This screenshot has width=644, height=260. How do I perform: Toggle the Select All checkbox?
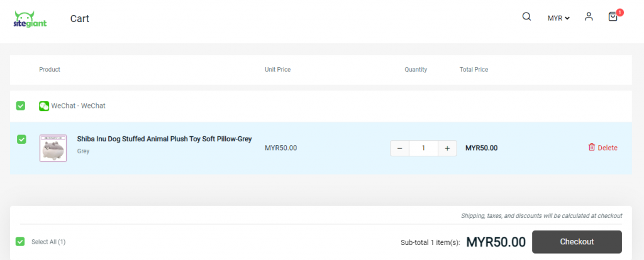point(20,242)
